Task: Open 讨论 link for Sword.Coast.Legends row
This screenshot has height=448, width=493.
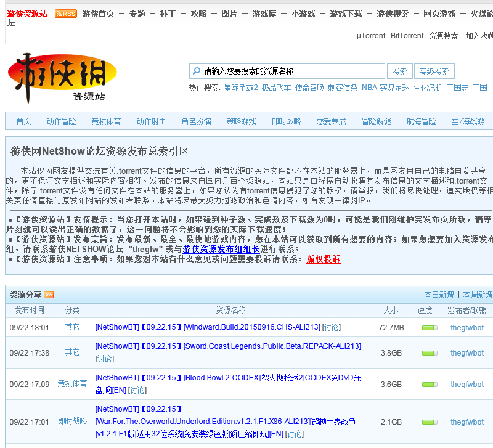Action: 105,359
